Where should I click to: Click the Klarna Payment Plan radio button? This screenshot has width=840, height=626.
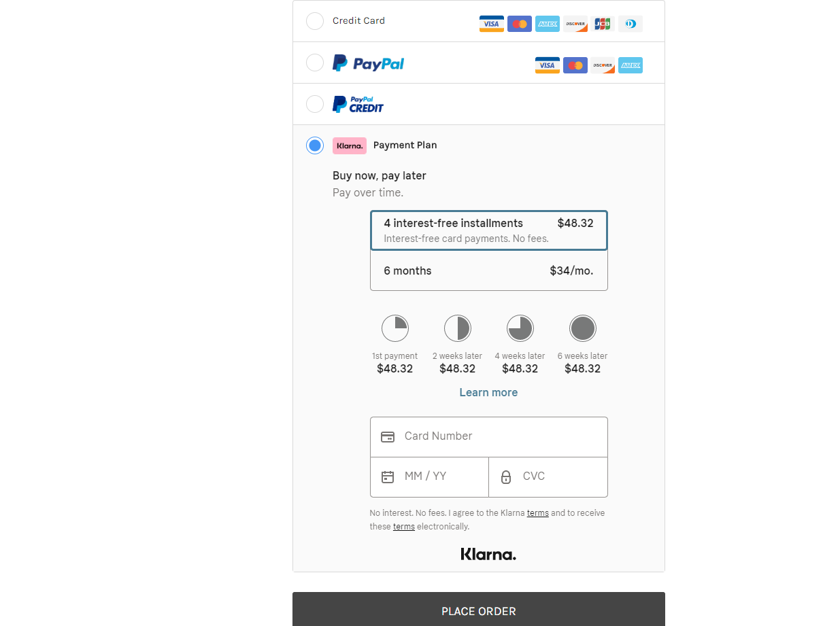[315, 145]
